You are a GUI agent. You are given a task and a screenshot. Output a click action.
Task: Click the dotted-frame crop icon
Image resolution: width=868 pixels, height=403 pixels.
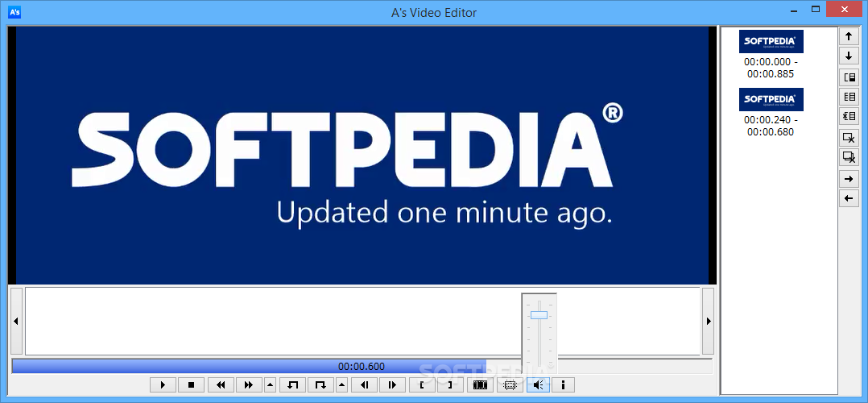click(510, 384)
